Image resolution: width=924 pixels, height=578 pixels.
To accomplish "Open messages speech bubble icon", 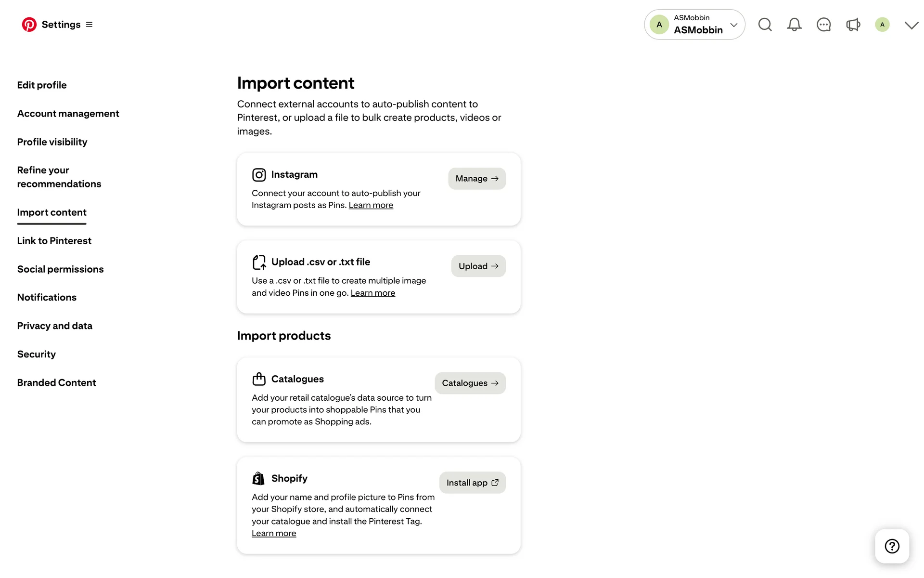I will click(x=823, y=25).
